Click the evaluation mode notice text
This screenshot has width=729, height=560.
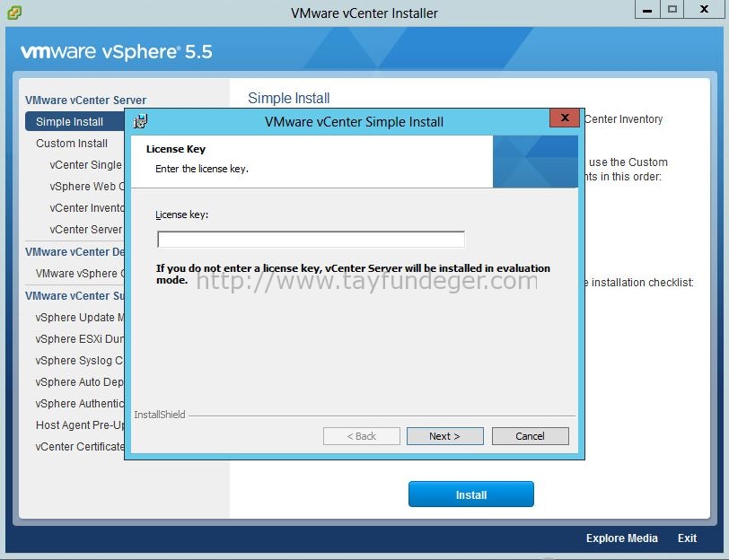tap(353, 275)
